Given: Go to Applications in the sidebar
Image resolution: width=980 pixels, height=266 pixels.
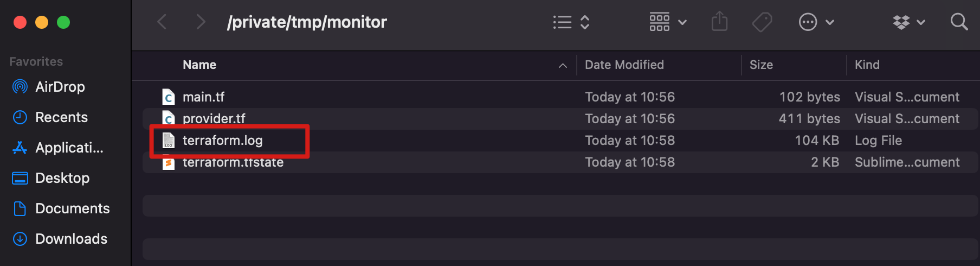Looking at the screenshot, I should click(69, 148).
